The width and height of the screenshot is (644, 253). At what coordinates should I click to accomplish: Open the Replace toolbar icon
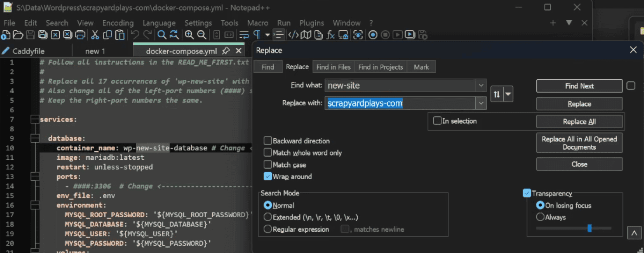(174, 35)
